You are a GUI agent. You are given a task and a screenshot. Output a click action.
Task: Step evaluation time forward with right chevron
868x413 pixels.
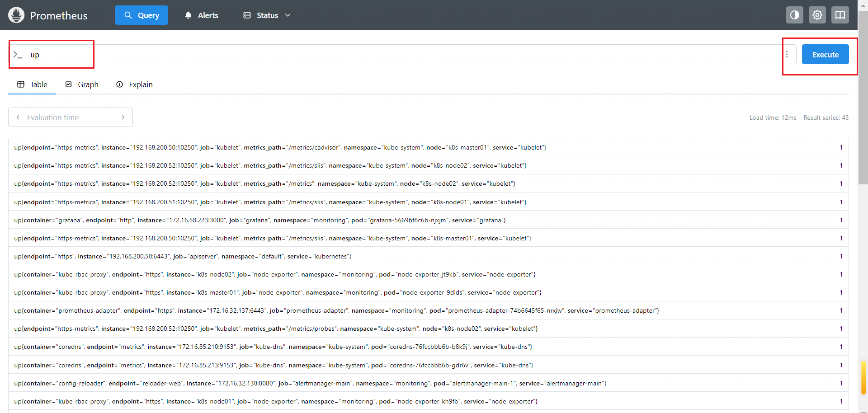click(123, 117)
